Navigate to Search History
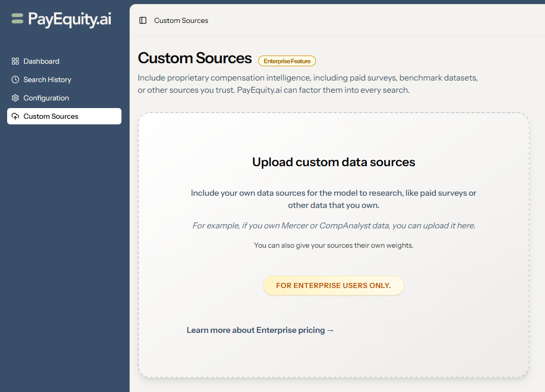The width and height of the screenshot is (545, 392). tap(47, 79)
